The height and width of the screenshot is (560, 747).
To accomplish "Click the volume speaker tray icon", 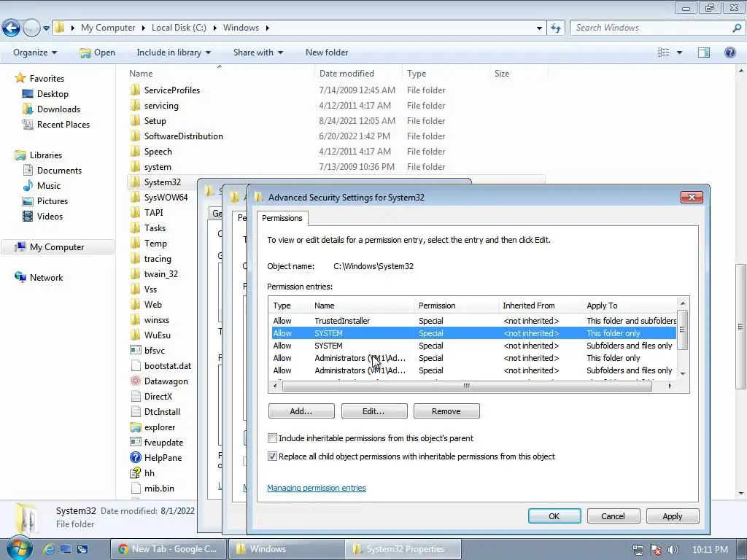I will tap(673, 550).
